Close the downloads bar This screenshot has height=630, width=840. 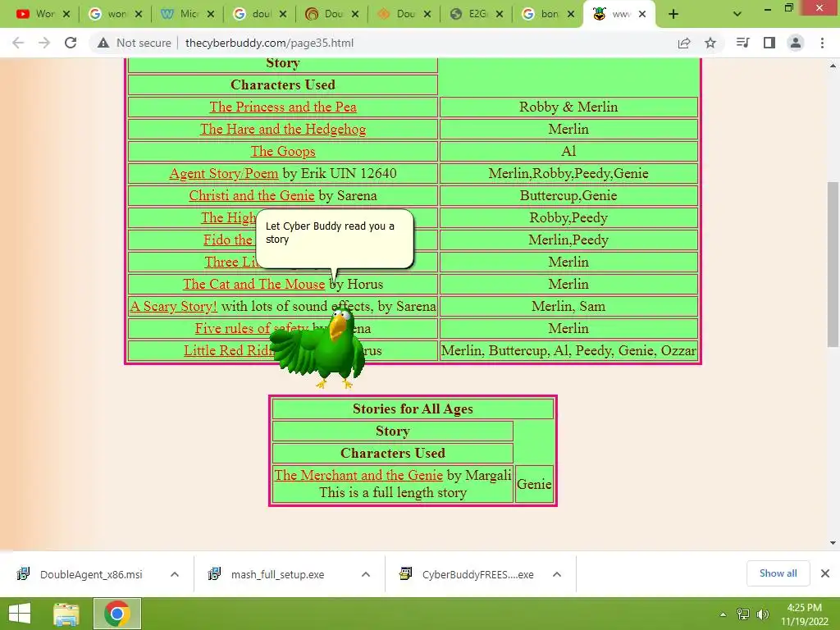[x=825, y=573]
